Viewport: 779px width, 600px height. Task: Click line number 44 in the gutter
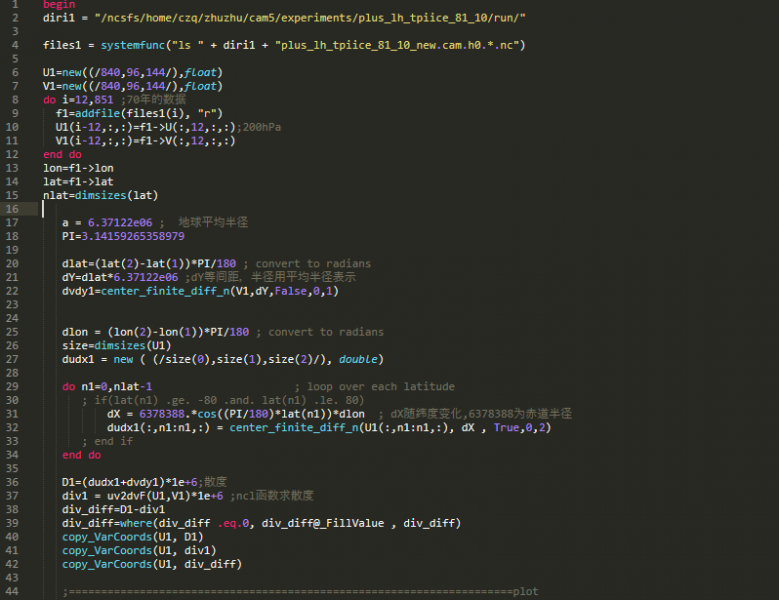13,591
